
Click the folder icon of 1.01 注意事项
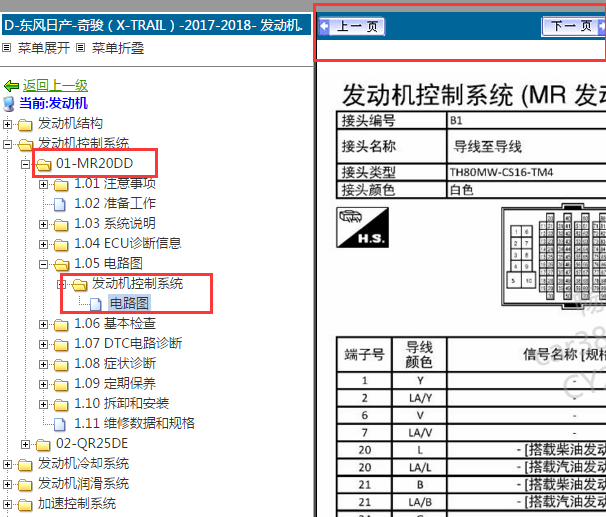coord(61,185)
